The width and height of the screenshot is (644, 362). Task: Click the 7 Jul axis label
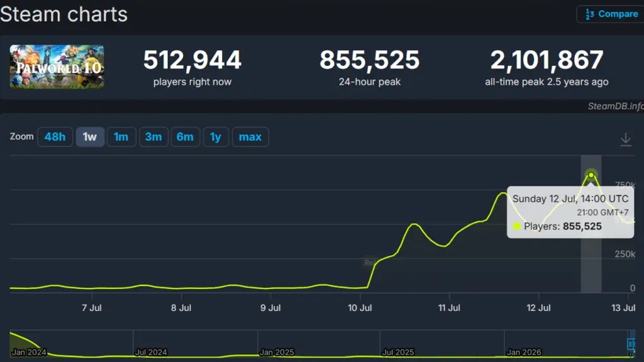point(92,308)
